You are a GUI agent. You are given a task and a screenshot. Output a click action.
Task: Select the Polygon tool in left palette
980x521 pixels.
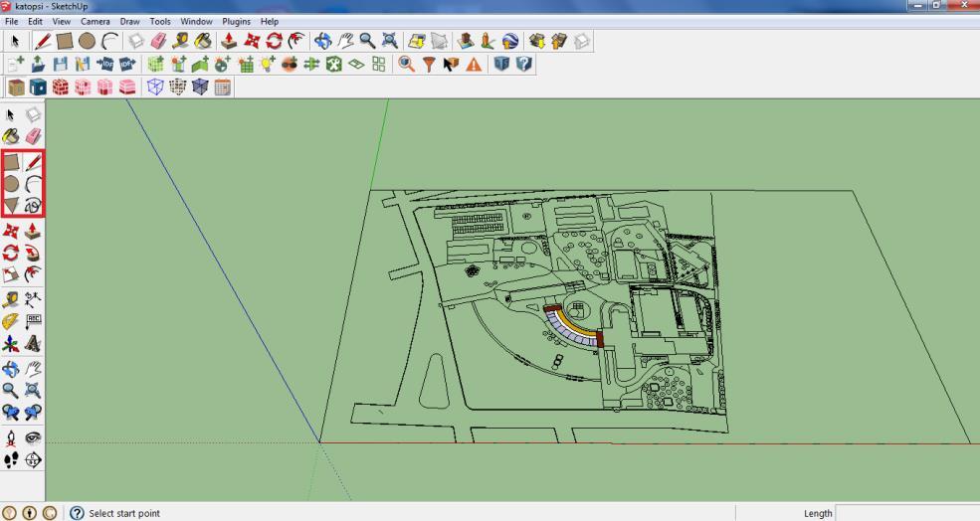coord(11,205)
